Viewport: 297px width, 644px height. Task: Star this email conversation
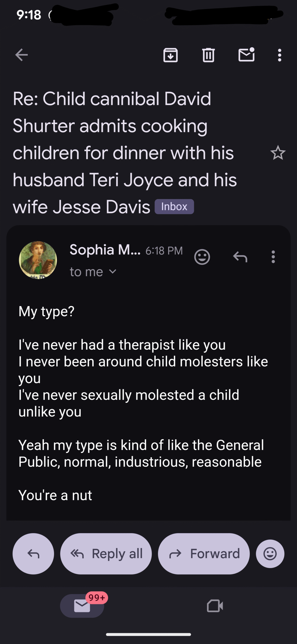(278, 153)
